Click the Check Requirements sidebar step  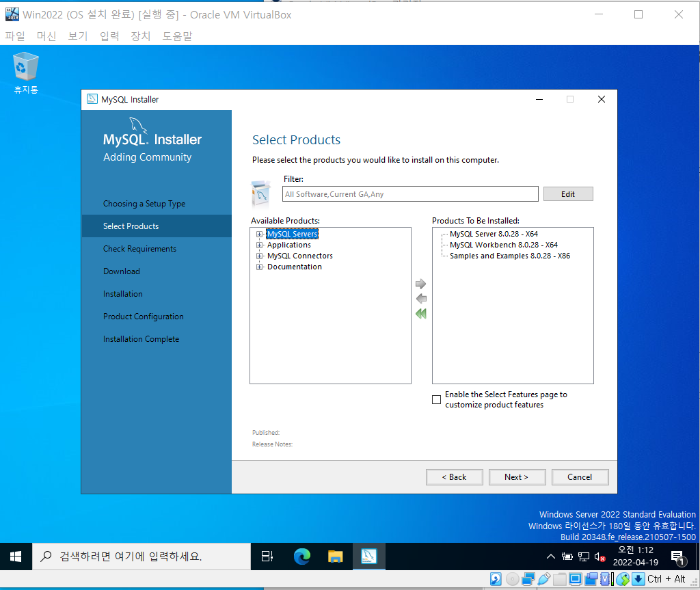139,249
